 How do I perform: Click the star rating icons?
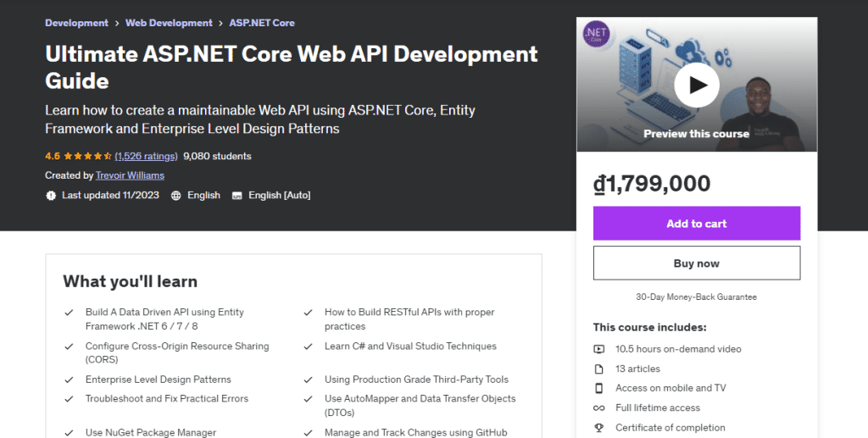coord(87,157)
